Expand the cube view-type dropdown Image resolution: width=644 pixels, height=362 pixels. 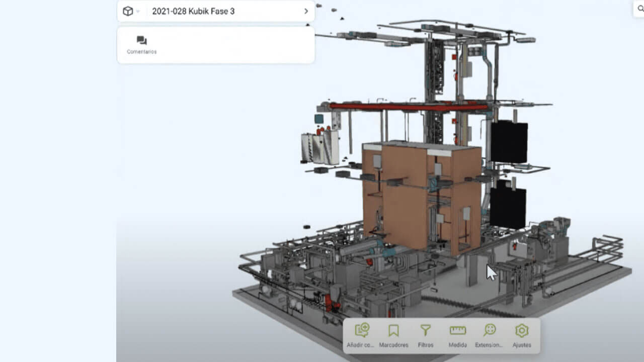131,11
